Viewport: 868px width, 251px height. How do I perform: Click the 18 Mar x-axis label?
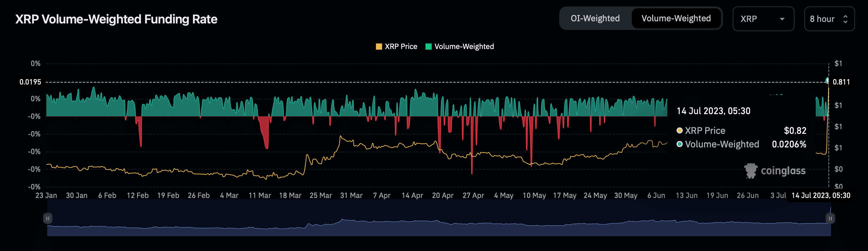pos(290,195)
